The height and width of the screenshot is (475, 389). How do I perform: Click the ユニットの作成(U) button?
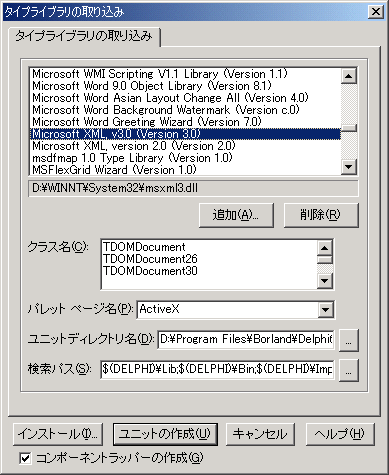[x=165, y=434]
